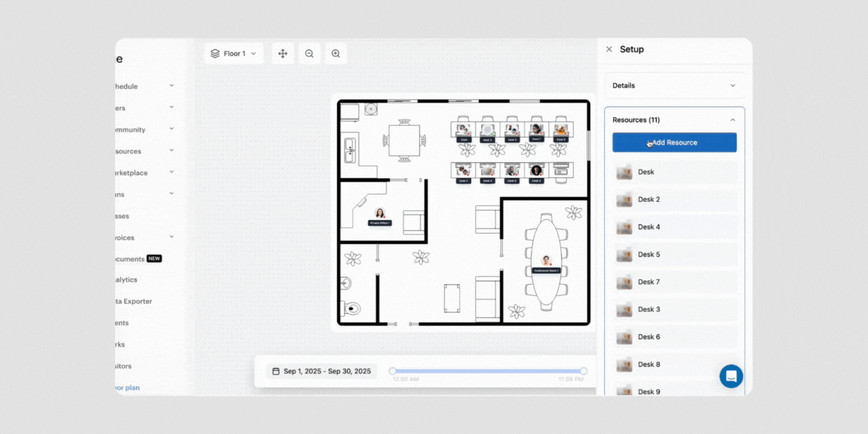Click the Desk 2 resource thumbnail image

(624, 200)
